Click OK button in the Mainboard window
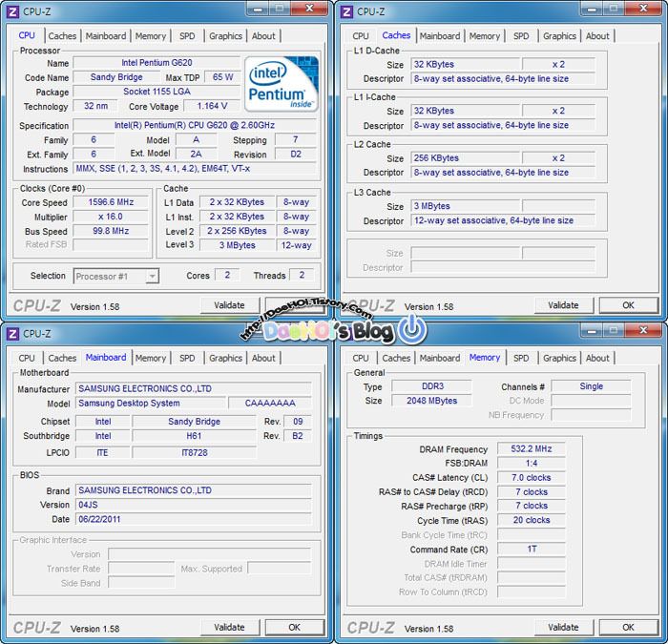The image size is (668, 644). 294,627
